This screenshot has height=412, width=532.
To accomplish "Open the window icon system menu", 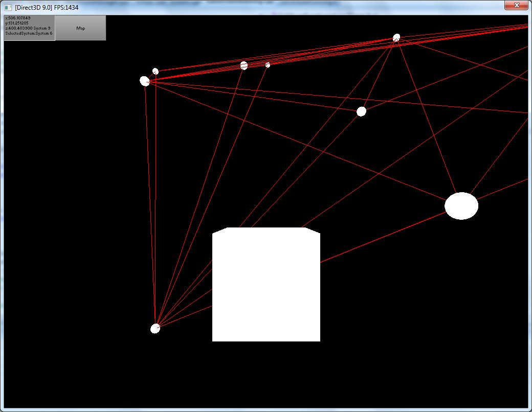I will [x=8, y=8].
